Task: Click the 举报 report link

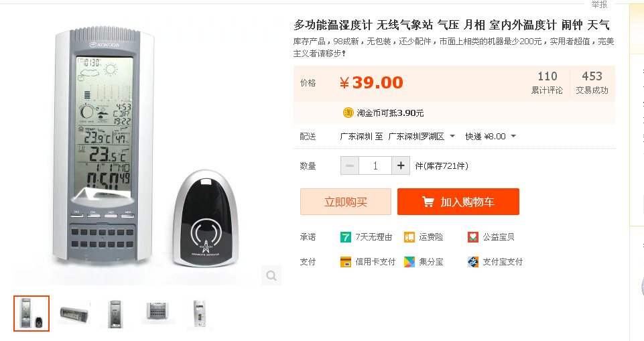Action: tap(598, 5)
